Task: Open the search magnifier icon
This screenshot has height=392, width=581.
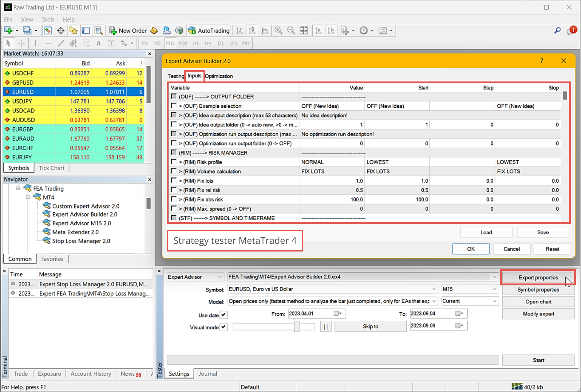Action: coord(557,30)
